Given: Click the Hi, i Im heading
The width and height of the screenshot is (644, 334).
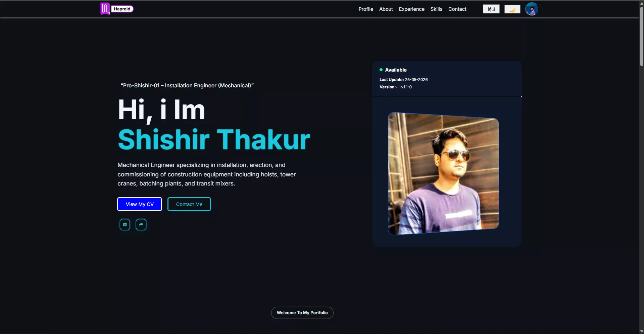Looking at the screenshot, I should point(161,110).
